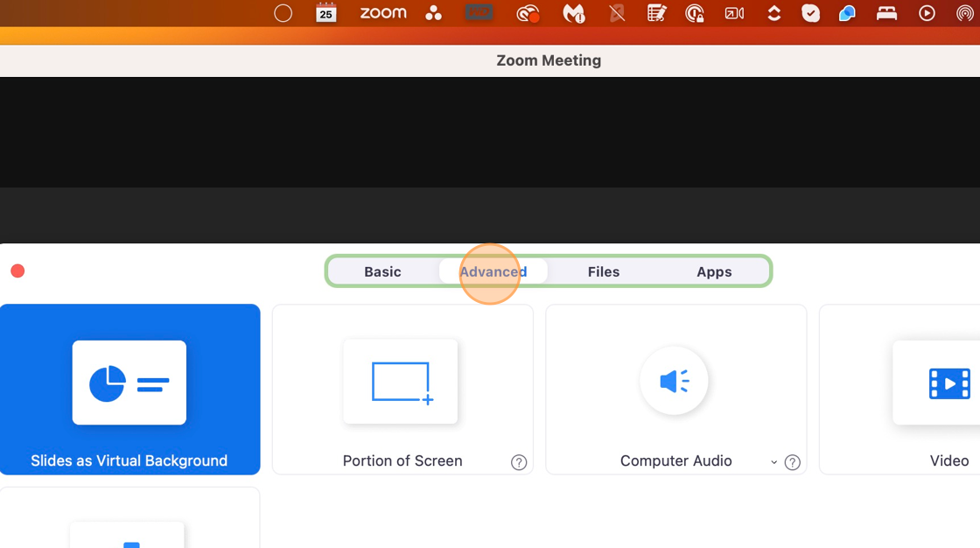The image size is (980, 548).
Task: Open the Apps tab
Action: point(714,271)
